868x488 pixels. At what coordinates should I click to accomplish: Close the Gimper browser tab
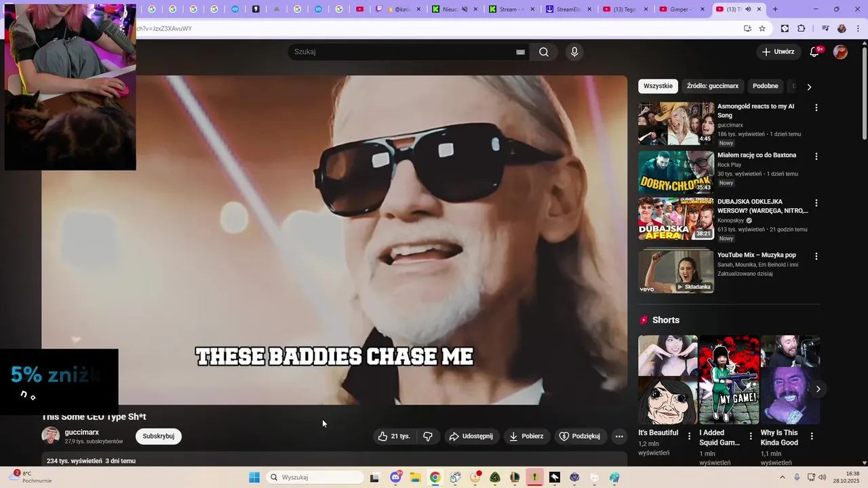703,9
